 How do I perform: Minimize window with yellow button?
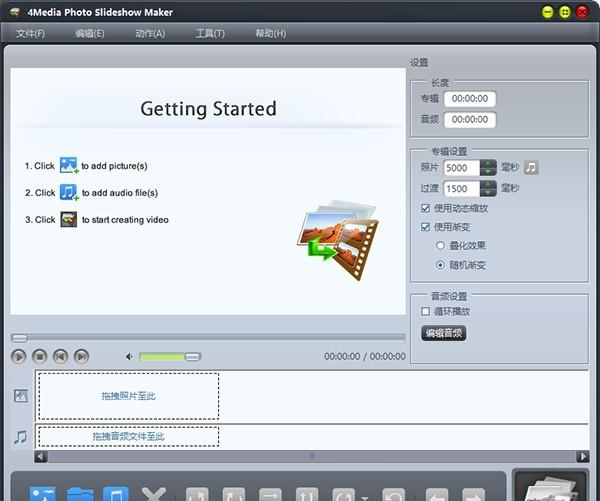pos(548,12)
